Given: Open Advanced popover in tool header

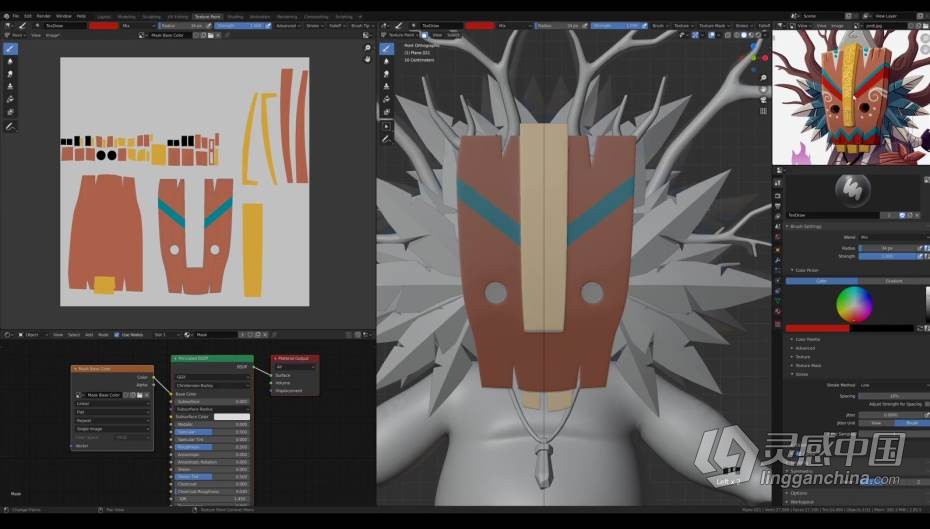Looking at the screenshot, I should (288, 26).
